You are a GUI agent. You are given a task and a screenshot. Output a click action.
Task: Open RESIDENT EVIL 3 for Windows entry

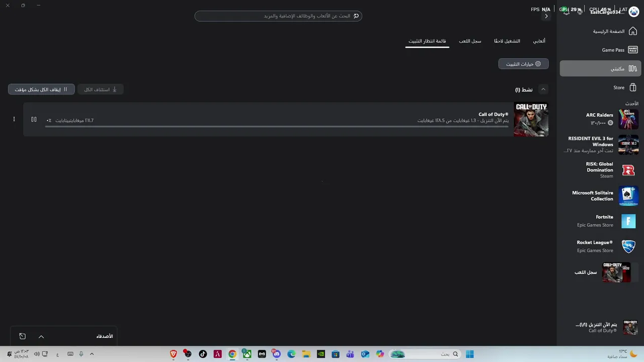(600, 144)
